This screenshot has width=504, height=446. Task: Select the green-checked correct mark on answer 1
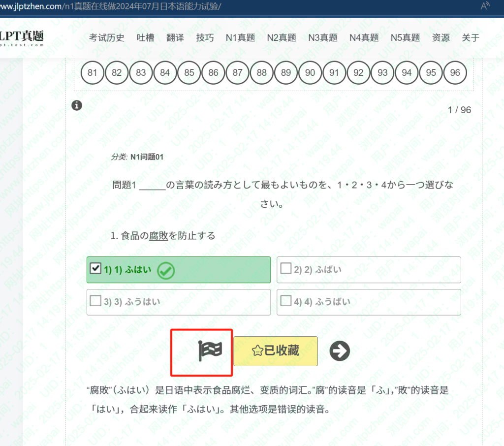pyautogui.click(x=166, y=270)
